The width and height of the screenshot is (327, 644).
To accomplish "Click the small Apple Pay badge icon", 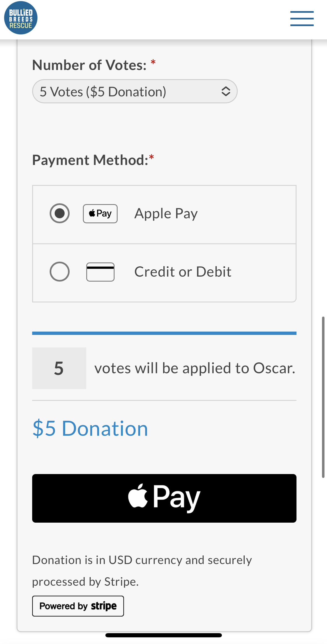I will 100,214.
